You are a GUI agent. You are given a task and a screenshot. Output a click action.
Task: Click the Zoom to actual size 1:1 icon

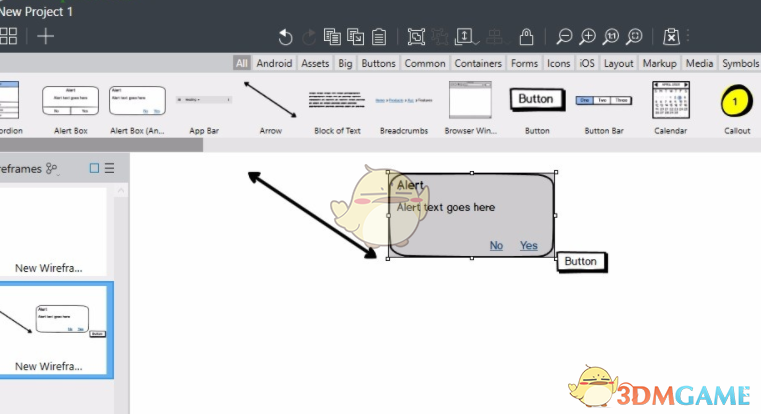click(x=611, y=37)
